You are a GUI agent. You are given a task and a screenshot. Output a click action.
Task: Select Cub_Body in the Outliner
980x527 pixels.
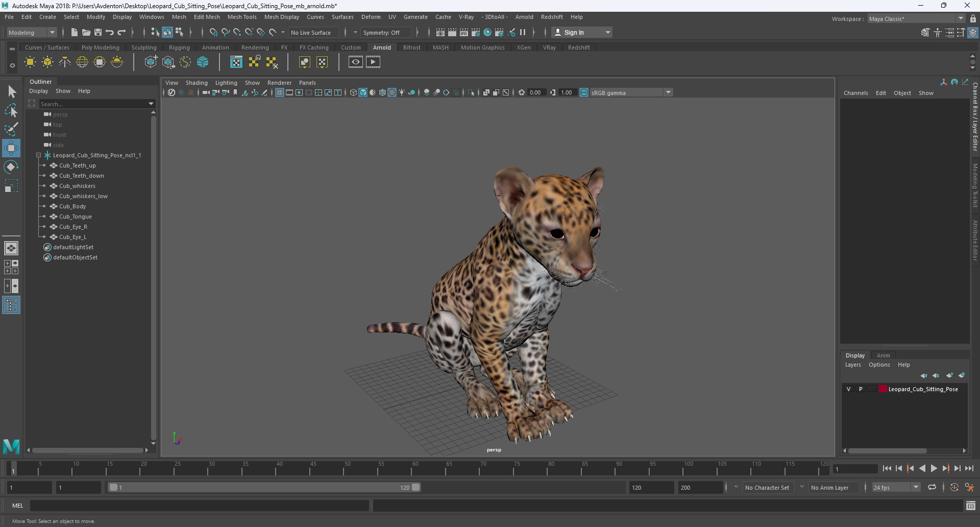[x=72, y=206]
